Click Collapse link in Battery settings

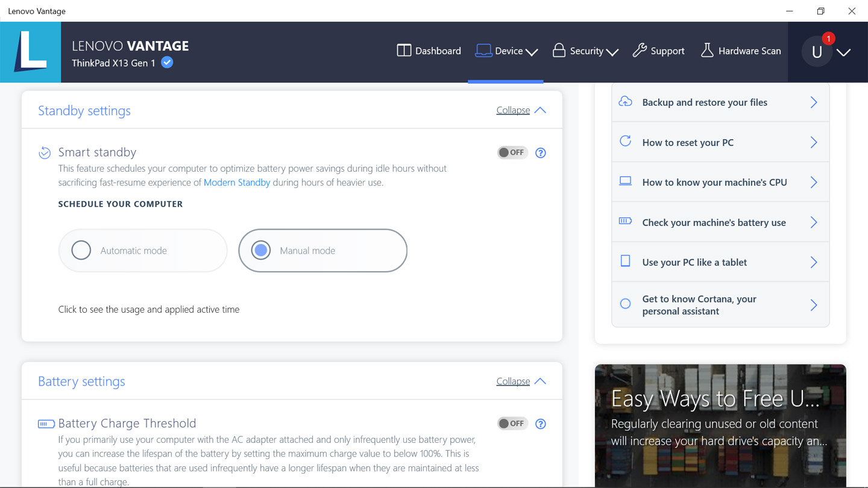pos(513,381)
